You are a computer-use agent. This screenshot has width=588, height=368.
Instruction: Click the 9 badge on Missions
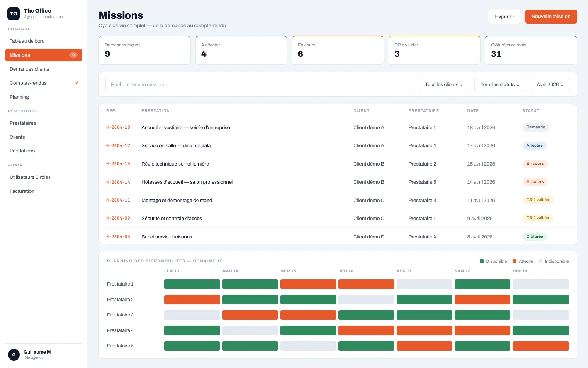[x=73, y=55]
